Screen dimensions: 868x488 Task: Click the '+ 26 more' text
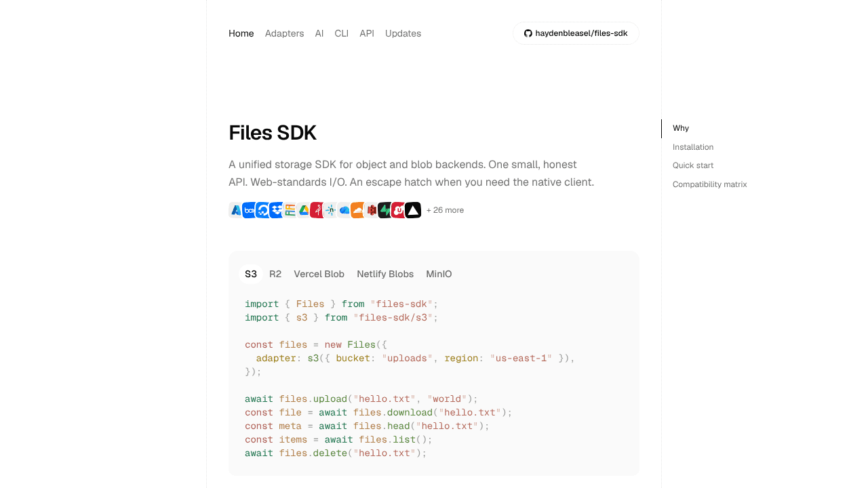(x=445, y=210)
